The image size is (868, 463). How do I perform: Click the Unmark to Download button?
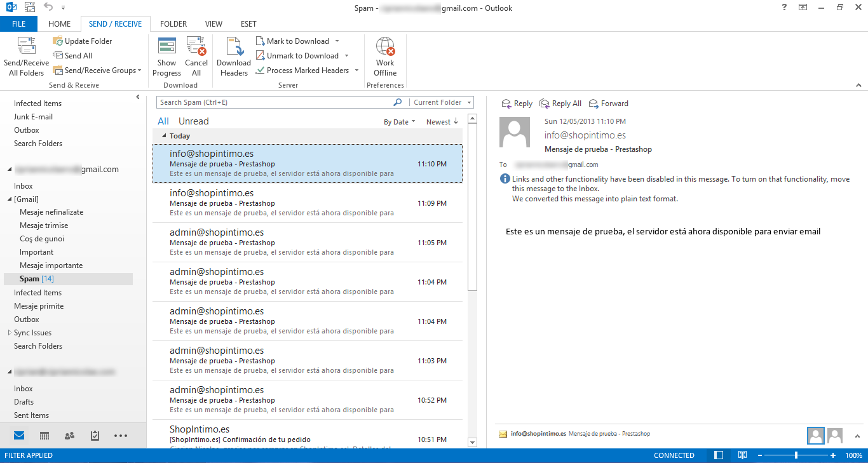[x=297, y=56]
